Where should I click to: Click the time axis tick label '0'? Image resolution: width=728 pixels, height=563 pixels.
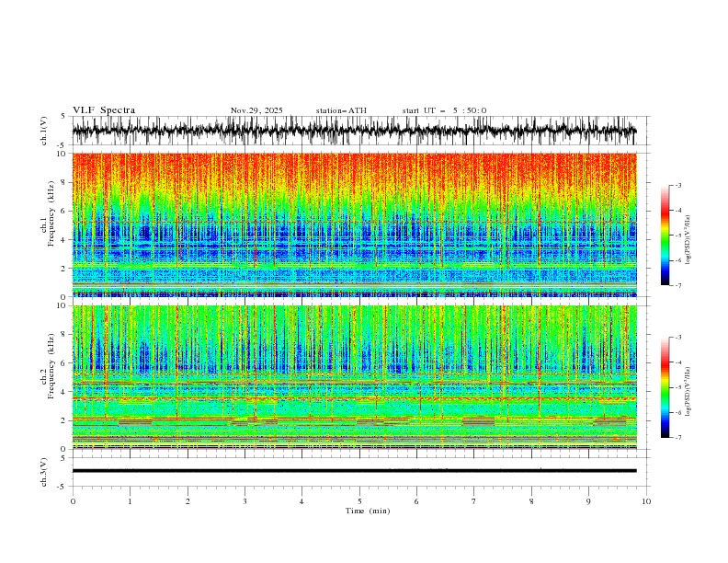click(x=73, y=501)
